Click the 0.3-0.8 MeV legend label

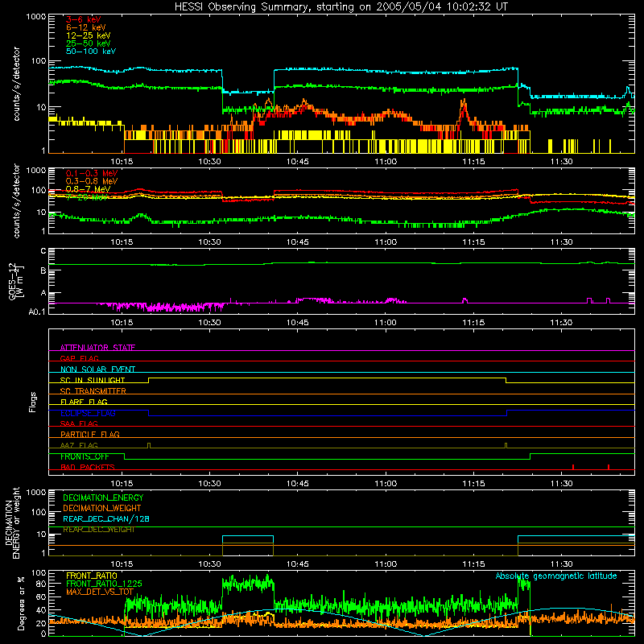tap(92, 181)
